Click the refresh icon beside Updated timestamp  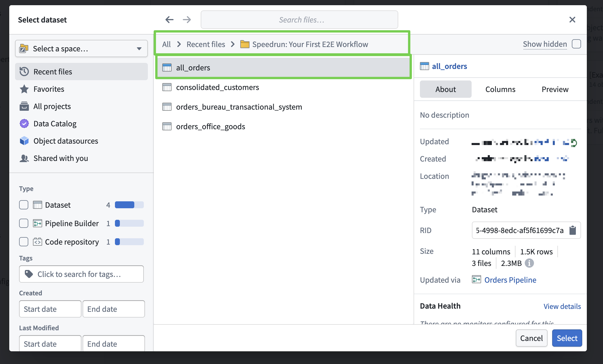574,142
